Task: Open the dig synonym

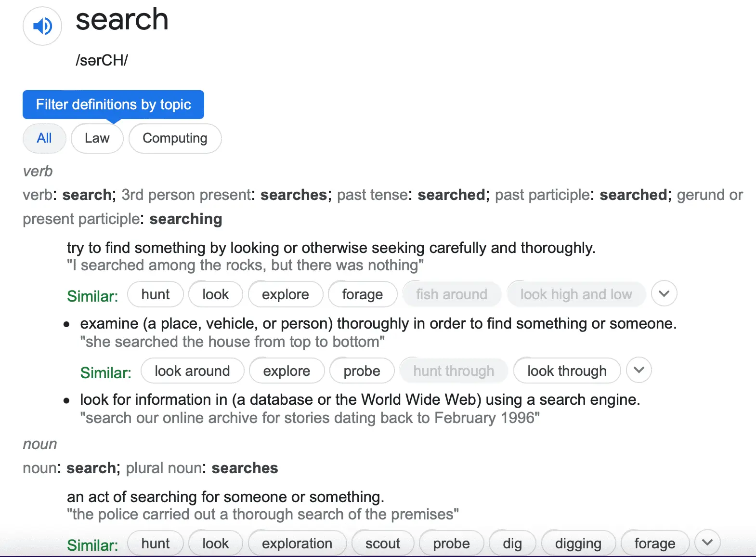Action: coord(512,544)
